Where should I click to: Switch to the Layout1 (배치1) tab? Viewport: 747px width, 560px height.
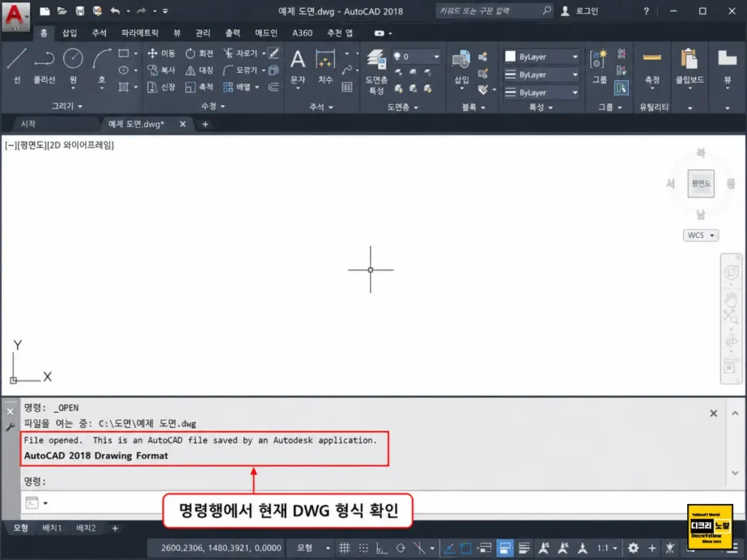coord(52,528)
